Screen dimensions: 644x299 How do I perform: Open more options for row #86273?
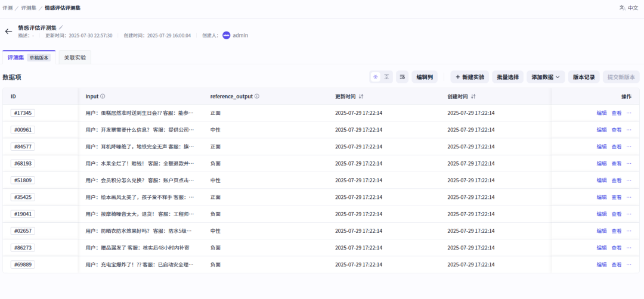(629, 248)
